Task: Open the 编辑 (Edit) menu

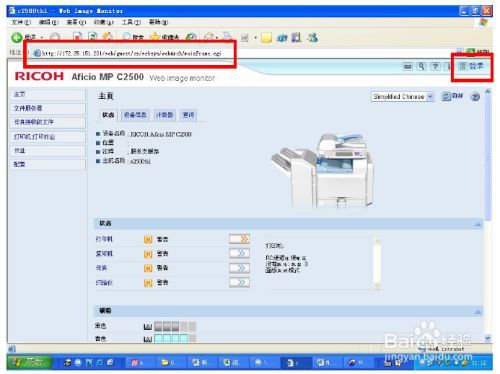Action: [x=49, y=22]
